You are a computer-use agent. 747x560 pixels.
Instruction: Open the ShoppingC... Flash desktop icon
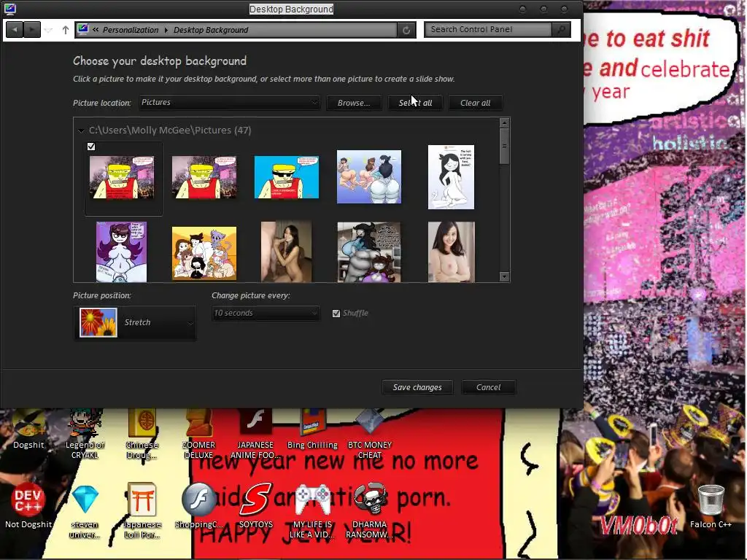click(x=198, y=506)
